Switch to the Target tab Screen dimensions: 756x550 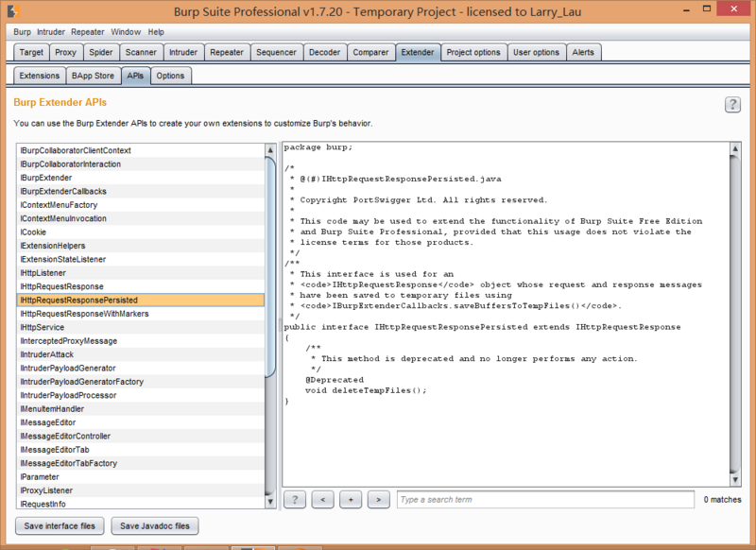pos(31,52)
